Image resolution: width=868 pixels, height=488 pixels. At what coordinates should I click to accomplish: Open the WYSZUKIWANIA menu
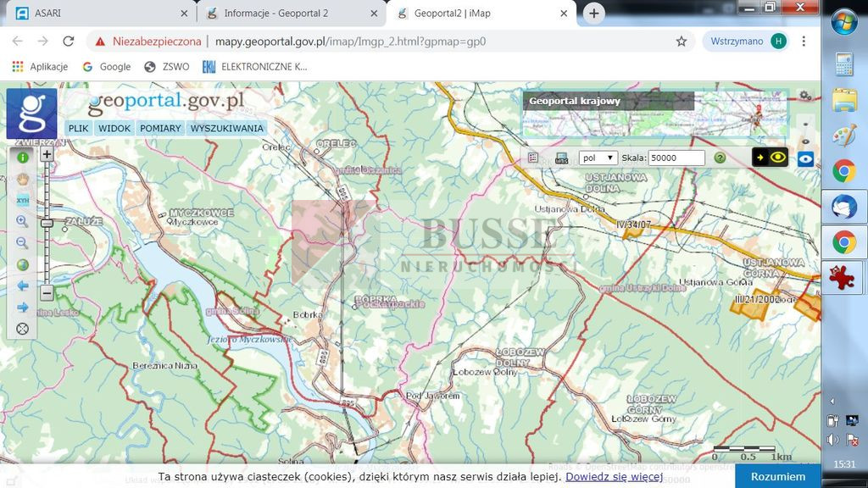click(227, 129)
